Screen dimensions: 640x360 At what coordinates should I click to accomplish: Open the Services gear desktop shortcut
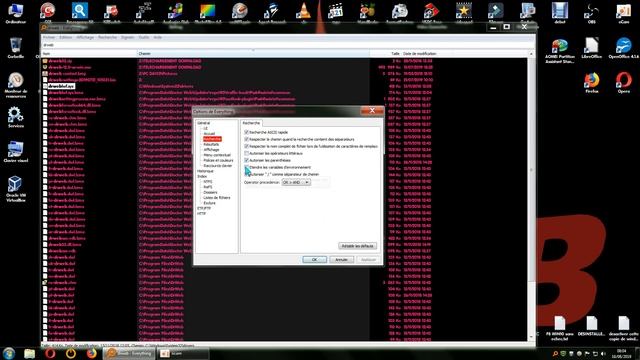pos(16,117)
